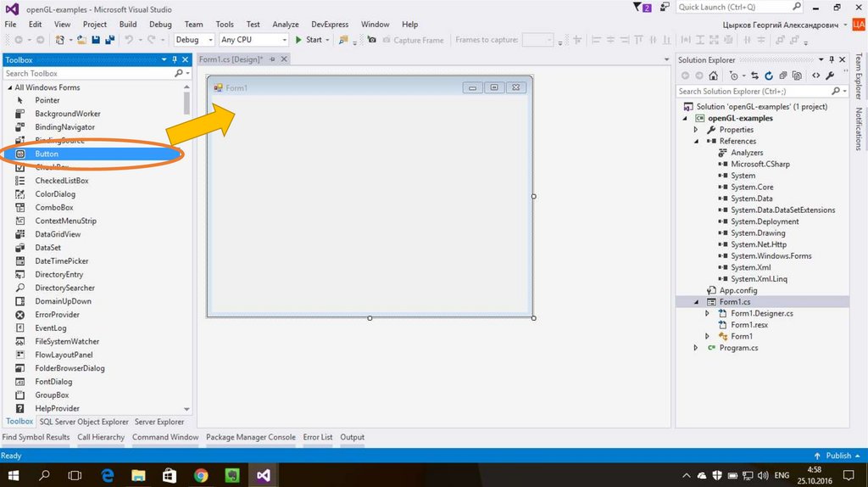Viewport: 868px width, 487px height.
Task: Click the green Start debugging arrow
Action: pyautogui.click(x=298, y=40)
